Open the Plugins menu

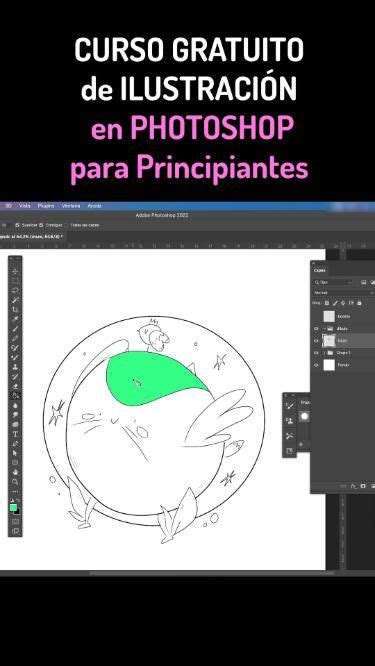coord(46,206)
